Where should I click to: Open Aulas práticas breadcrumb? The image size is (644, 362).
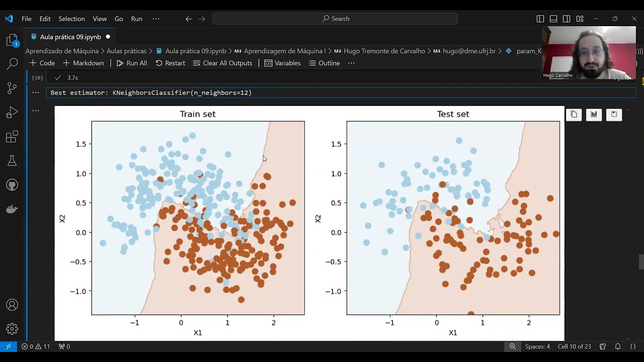pyautogui.click(x=126, y=51)
